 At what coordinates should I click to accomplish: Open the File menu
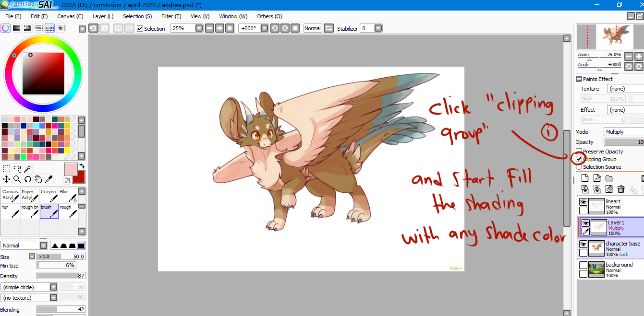click(13, 16)
